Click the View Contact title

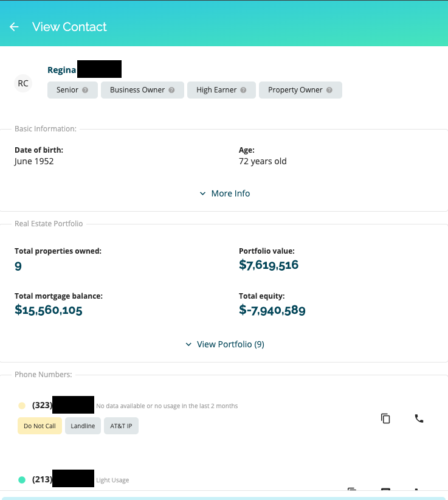69,27
